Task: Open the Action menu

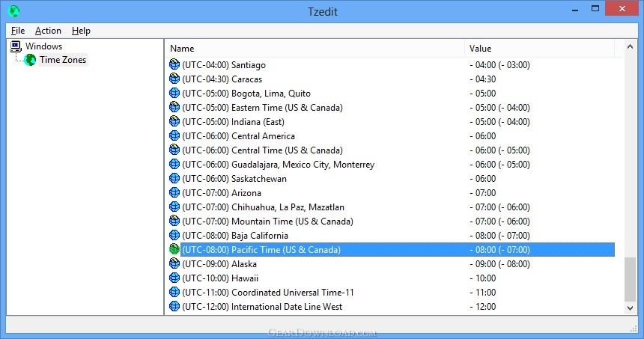Action: click(48, 31)
